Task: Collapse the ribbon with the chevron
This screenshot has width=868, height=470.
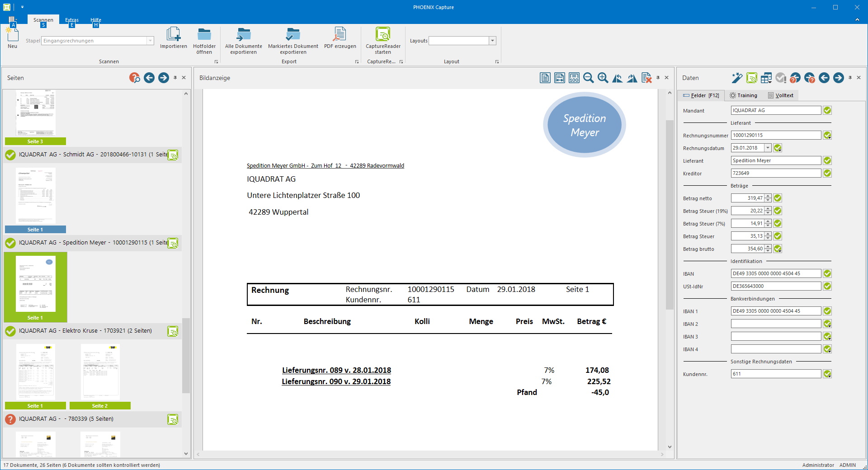Action: tap(857, 19)
